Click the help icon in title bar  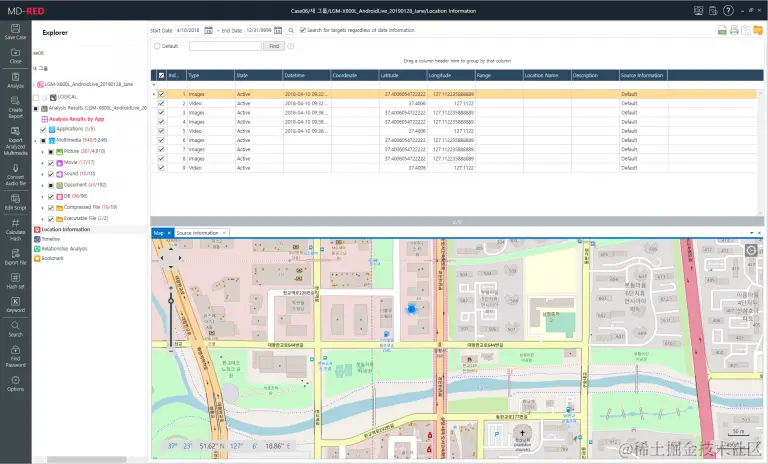tap(728, 10)
